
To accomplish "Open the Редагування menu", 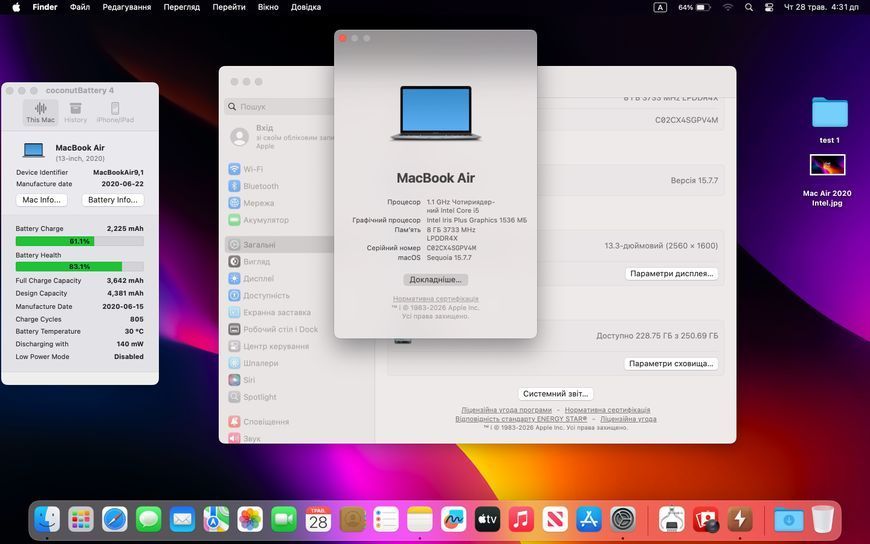I will (x=127, y=7).
